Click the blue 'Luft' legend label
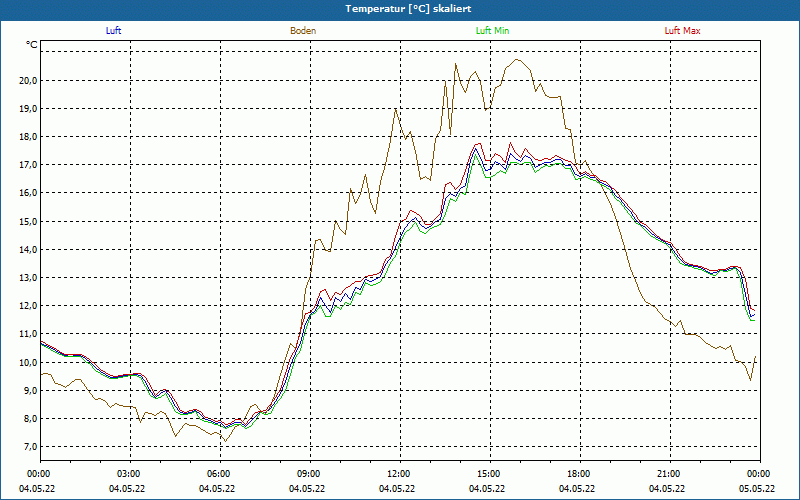 (113, 31)
